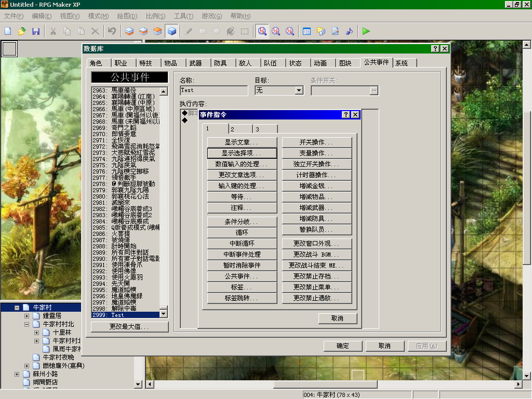The image size is (532, 399).
Task: Expand the 蘇州小路 map tree node
Action: [x=17, y=374]
